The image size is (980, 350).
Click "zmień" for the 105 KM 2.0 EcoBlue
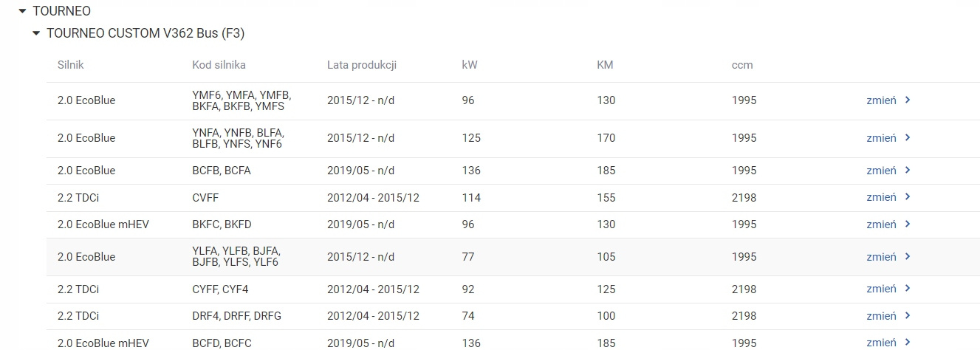[x=881, y=257]
